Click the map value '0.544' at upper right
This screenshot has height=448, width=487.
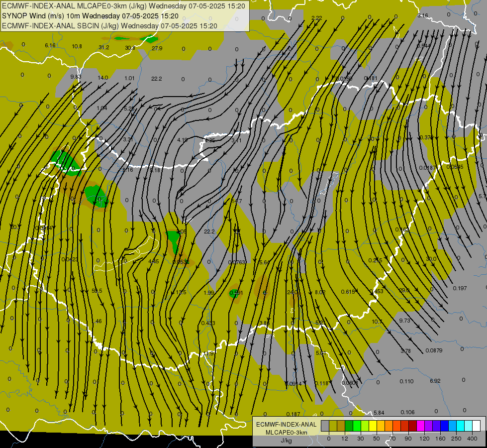[x=424, y=46]
